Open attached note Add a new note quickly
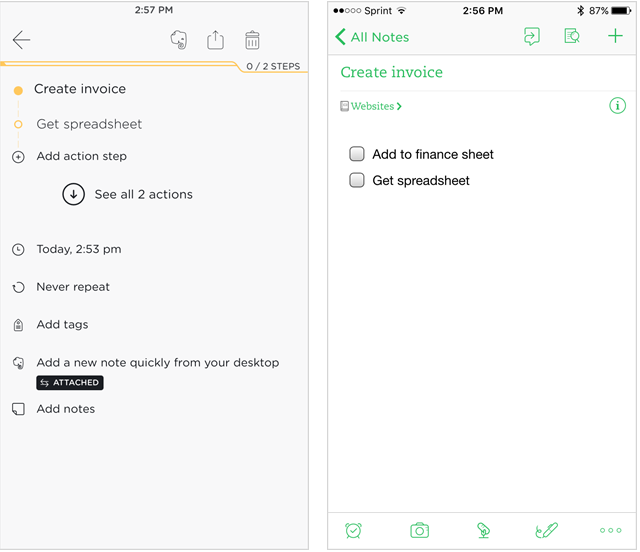 pos(158,363)
